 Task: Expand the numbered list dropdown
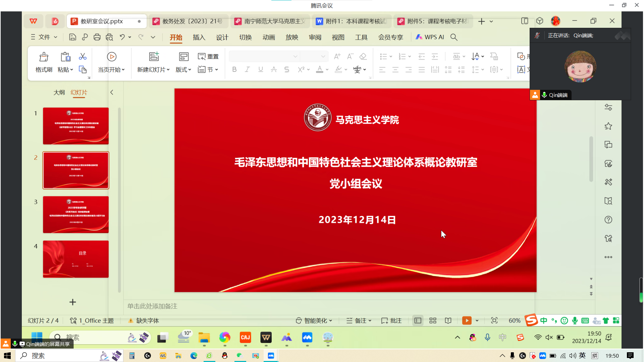(x=410, y=56)
